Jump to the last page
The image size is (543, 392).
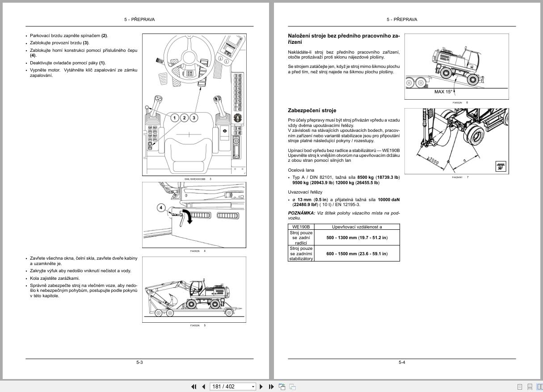coord(271,387)
